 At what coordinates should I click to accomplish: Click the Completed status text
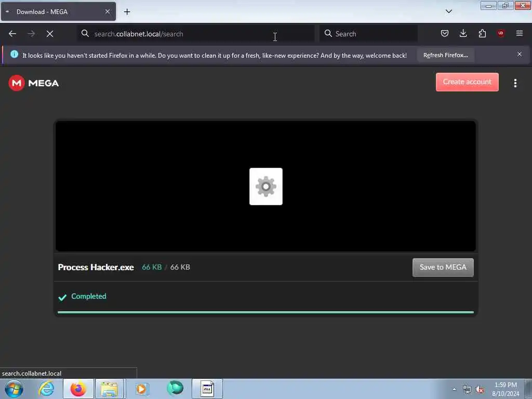(88, 296)
